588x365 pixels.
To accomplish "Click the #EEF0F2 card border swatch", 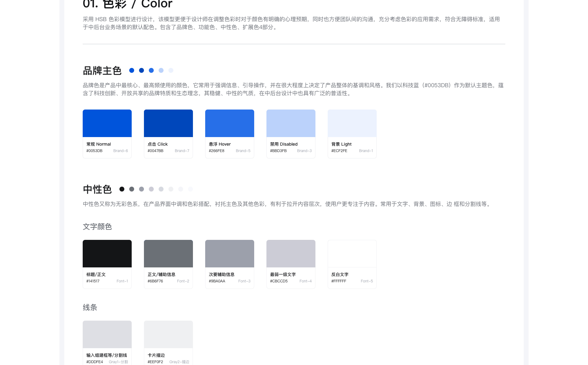I will 168,334.
